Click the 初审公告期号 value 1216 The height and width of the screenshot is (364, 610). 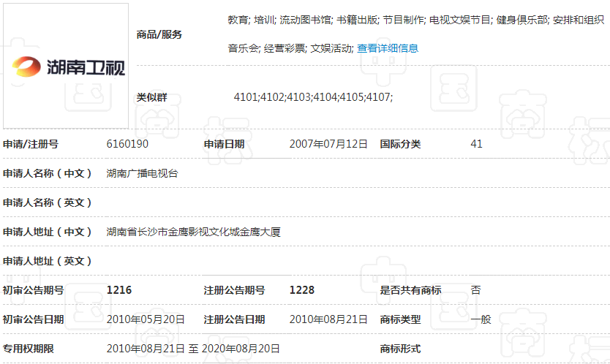119,290
